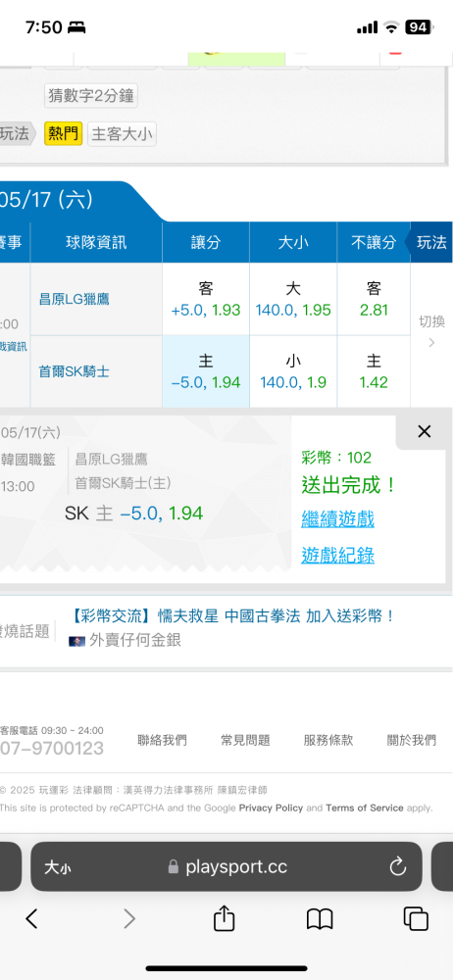Tap the Safari back arrow

coord(31,918)
